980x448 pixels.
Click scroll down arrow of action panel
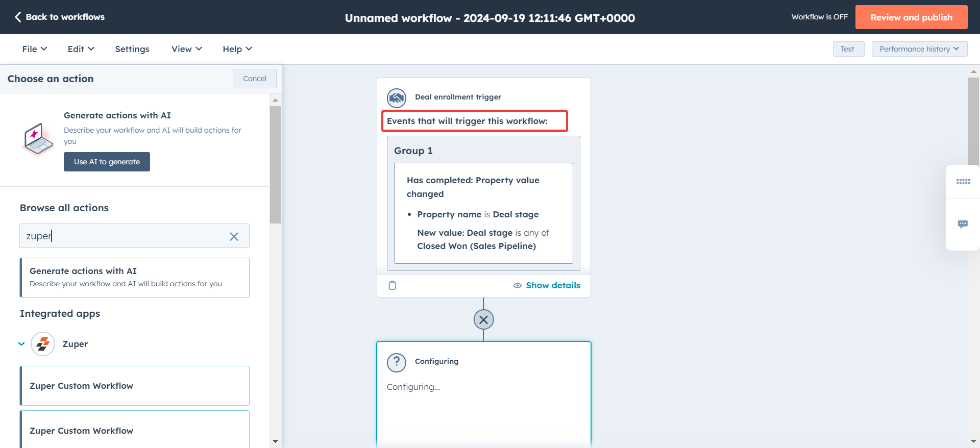(x=275, y=441)
